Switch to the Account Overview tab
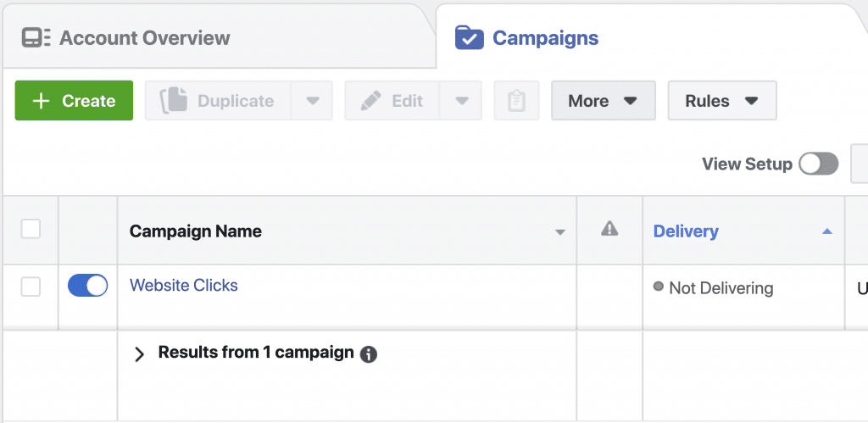Viewport: 868px width, 423px height. pyautogui.click(x=126, y=38)
